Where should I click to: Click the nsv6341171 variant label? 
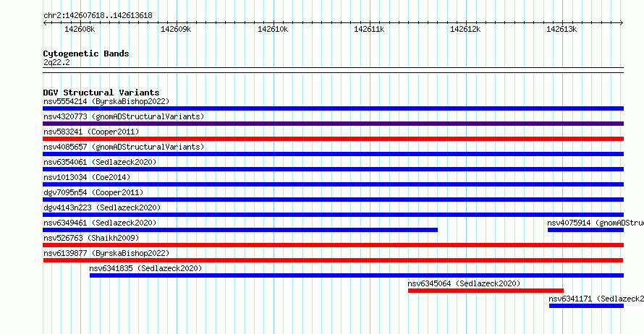(596, 299)
